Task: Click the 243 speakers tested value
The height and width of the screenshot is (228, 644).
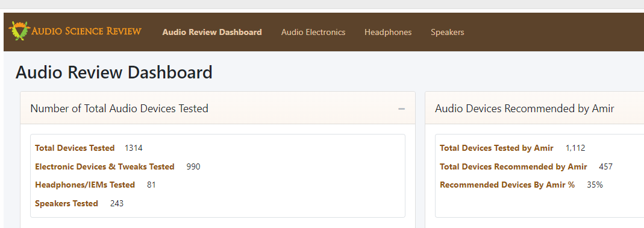Action: click(x=117, y=203)
